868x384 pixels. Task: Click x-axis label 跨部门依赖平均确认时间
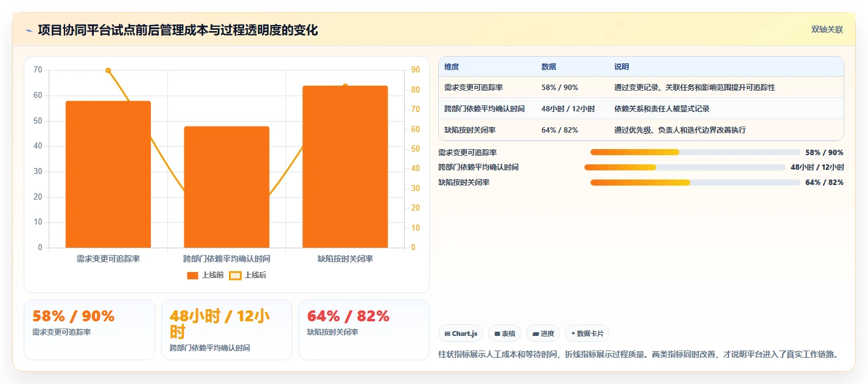pyautogui.click(x=226, y=259)
